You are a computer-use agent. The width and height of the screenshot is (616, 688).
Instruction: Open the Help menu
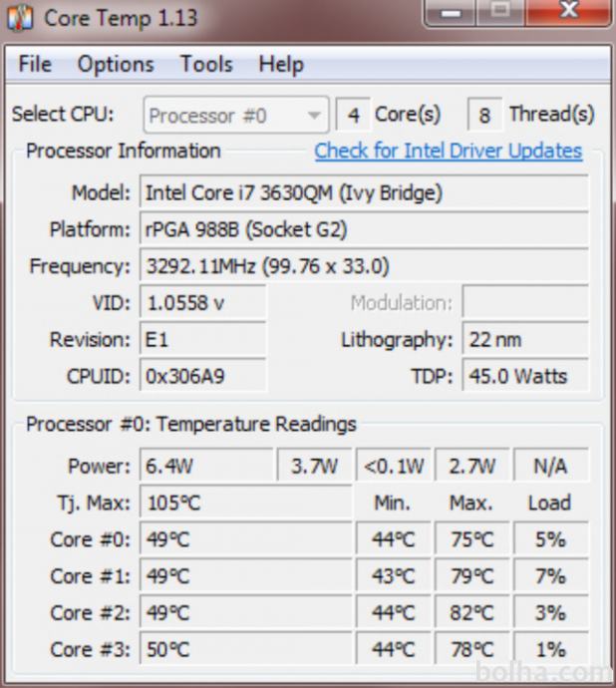click(280, 65)
